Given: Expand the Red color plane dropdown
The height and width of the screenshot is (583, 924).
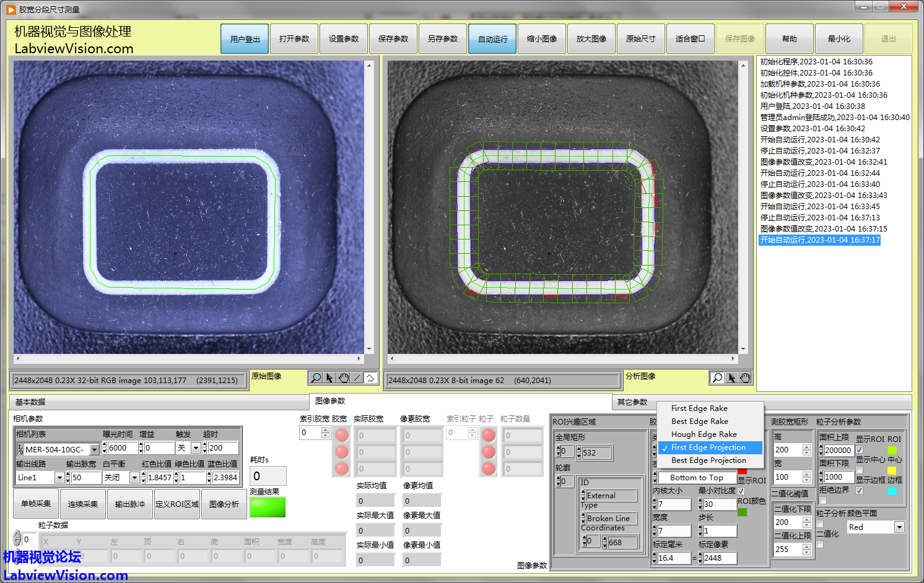Looking at the screenshot, I should (899, 527).
